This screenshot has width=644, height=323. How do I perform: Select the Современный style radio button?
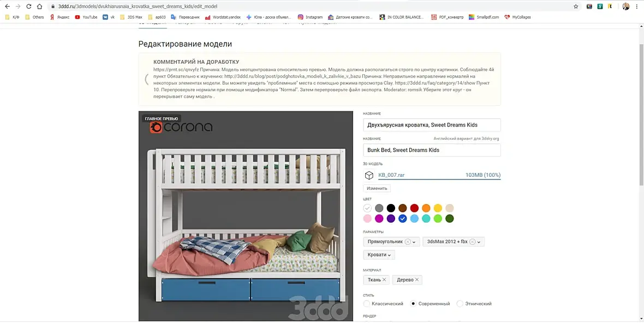coord(414,304)
